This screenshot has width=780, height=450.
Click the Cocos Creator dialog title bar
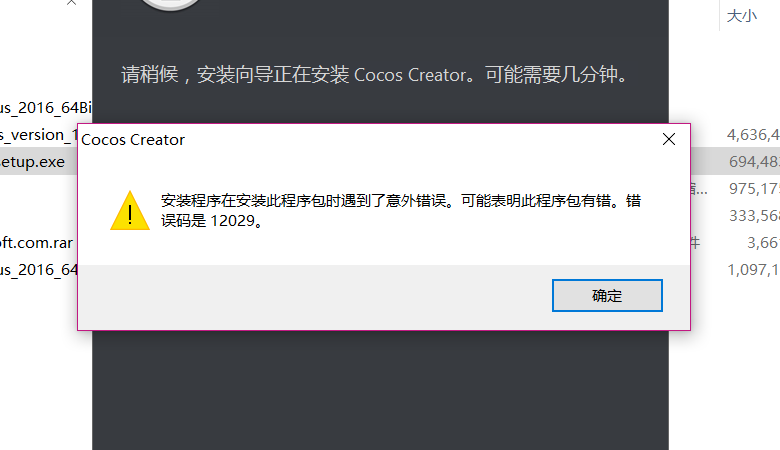click(368, 139)
